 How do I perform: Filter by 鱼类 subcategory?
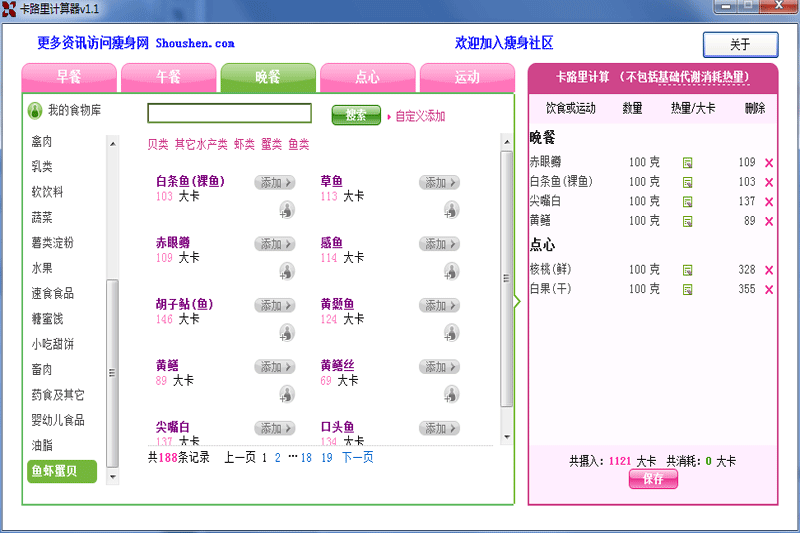299,144
